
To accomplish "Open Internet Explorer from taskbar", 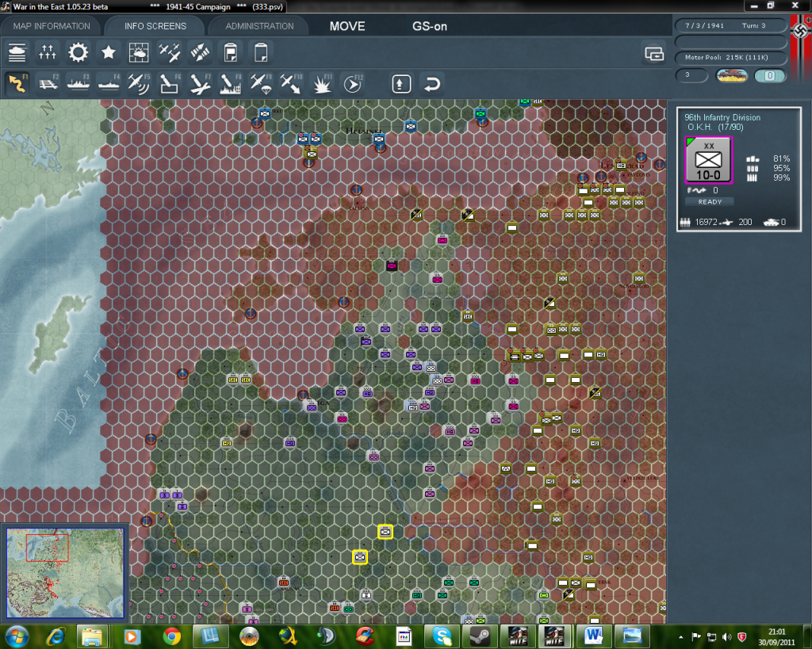I will (x=56, y=636).
